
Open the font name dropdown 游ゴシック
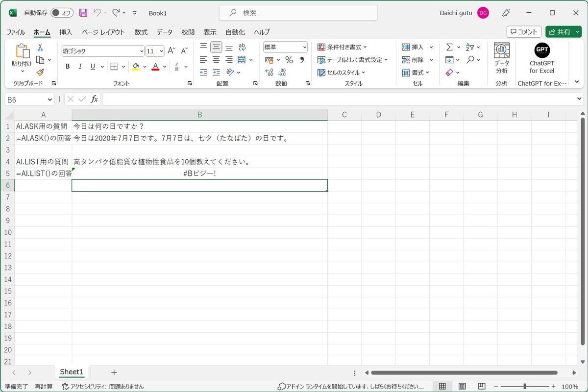point(142,51)
